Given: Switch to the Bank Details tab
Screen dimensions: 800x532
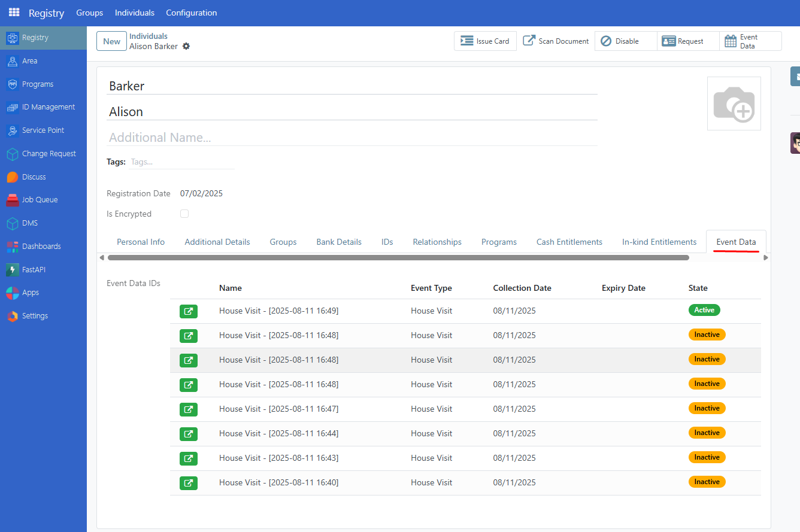Looking at the screenshot, I should [339, 242].
